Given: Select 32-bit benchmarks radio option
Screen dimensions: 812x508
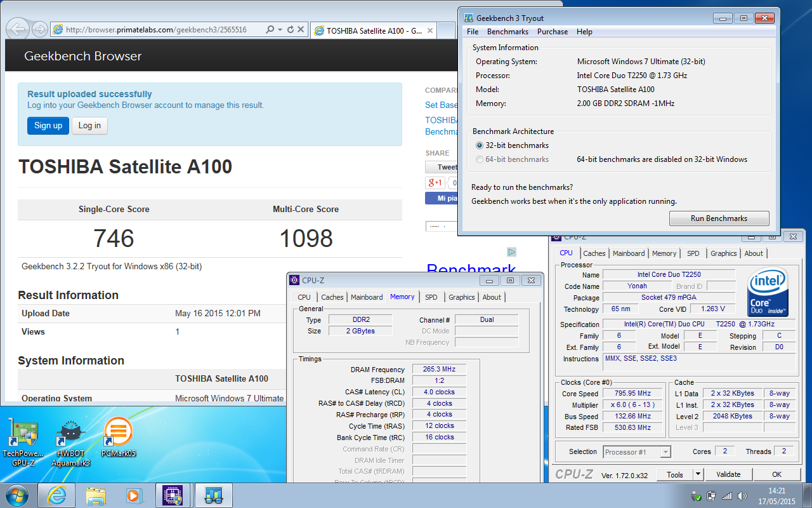Looking at the screenshot, I should [x=479, y=145].
